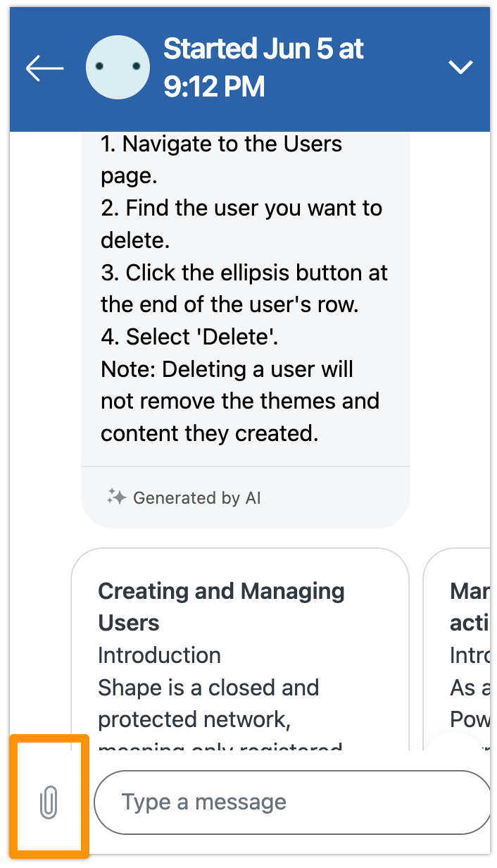
Task: Click the Find the user step text
Action: pos(241,224)
